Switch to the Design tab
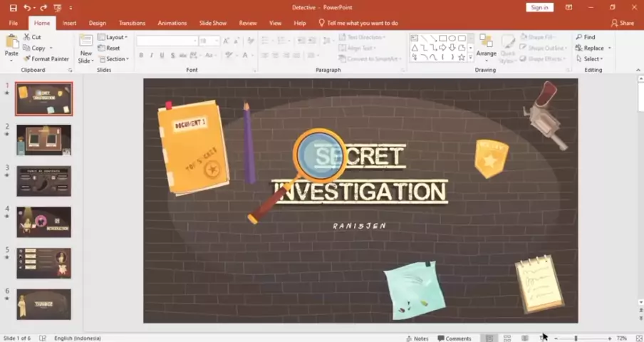The width and height of the screenshot is (644, 342). point(97,23)
